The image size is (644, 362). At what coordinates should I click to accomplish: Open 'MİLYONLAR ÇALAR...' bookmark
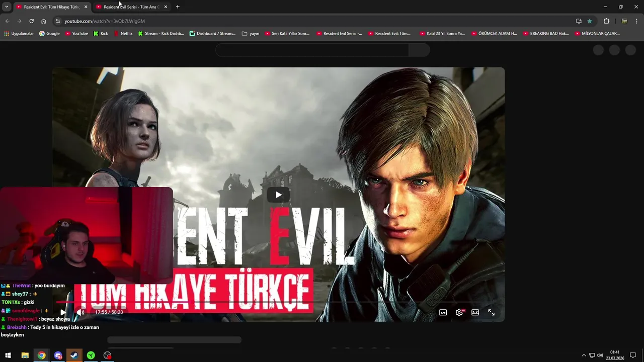(x=597, y=34)
